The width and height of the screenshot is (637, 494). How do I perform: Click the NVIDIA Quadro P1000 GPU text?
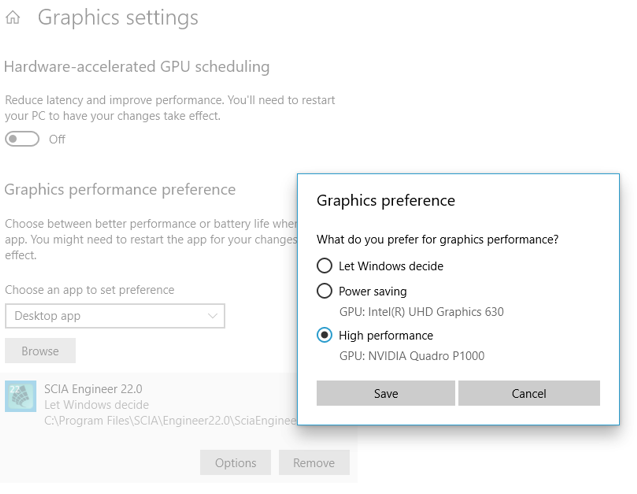412,356
